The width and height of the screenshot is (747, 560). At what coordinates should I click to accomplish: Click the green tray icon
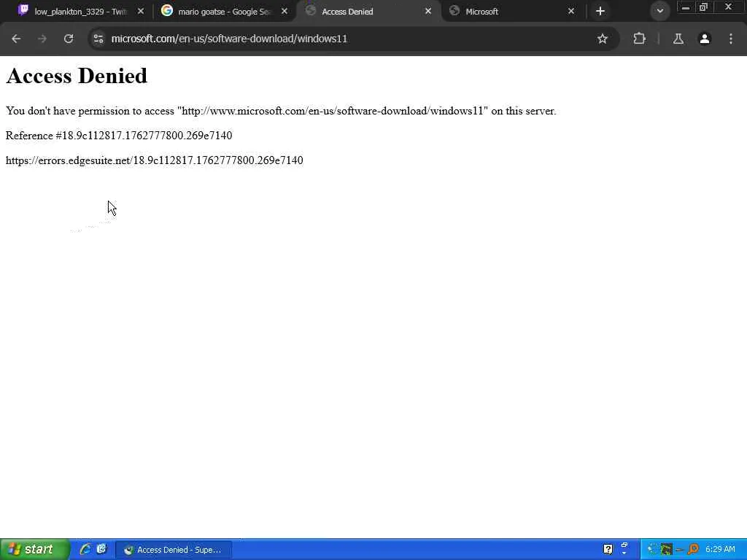coord(667,549)
